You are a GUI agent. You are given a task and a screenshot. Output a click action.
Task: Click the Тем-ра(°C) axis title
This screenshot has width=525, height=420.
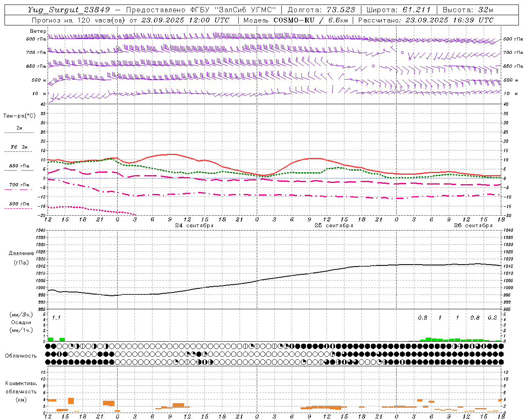click(19, 116)
